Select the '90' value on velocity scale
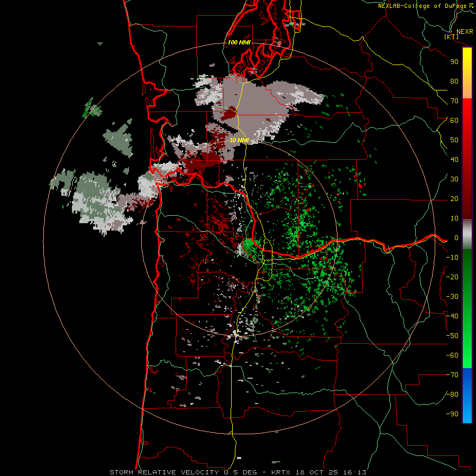The height and width of the screenshot is (476, 476). (454, 62)
